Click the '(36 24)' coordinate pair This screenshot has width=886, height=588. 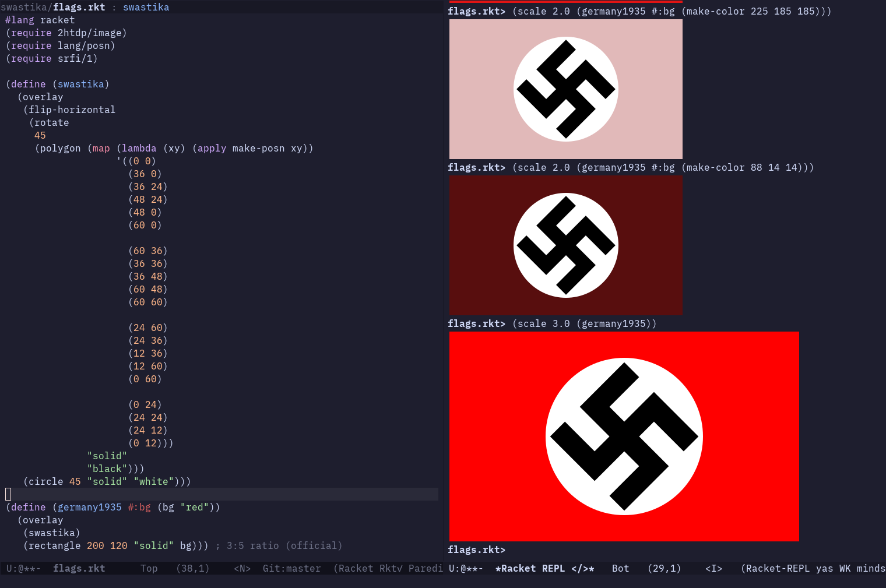(148, 186)
